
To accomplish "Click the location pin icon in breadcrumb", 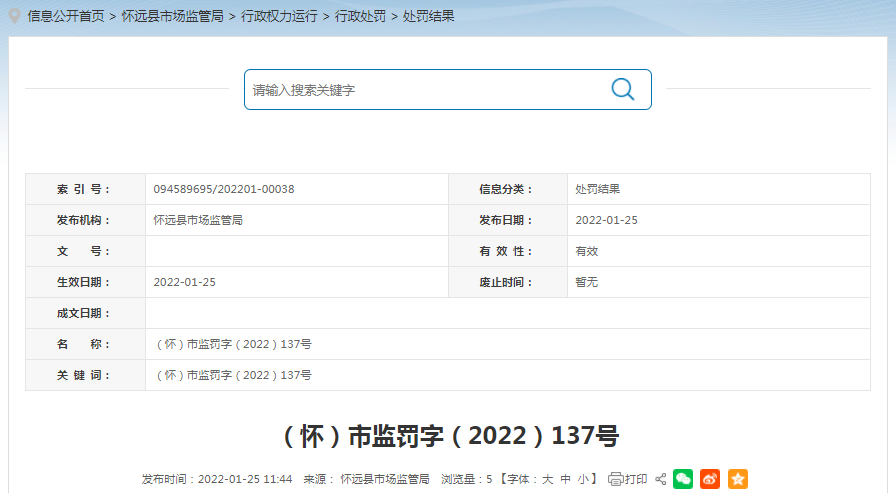I will pos(15,17).
